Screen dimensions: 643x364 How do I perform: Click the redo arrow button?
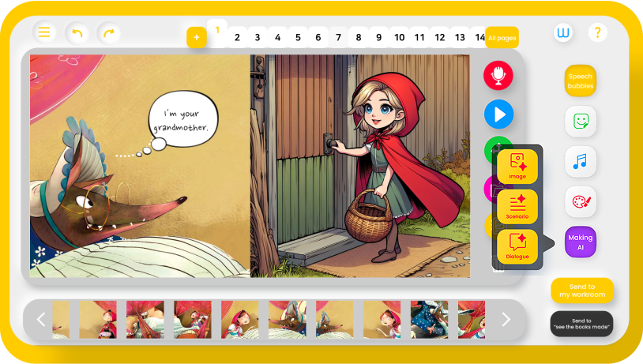109,32
